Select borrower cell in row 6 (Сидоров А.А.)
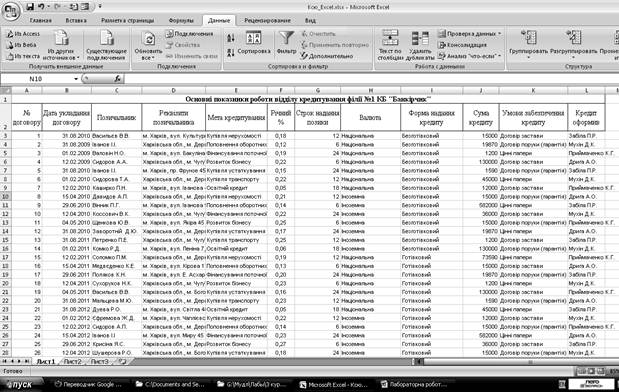 coord(116,162)
